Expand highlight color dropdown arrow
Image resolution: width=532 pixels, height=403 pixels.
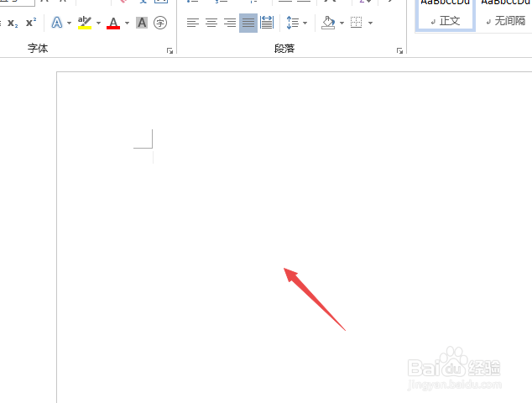[98, 23]
